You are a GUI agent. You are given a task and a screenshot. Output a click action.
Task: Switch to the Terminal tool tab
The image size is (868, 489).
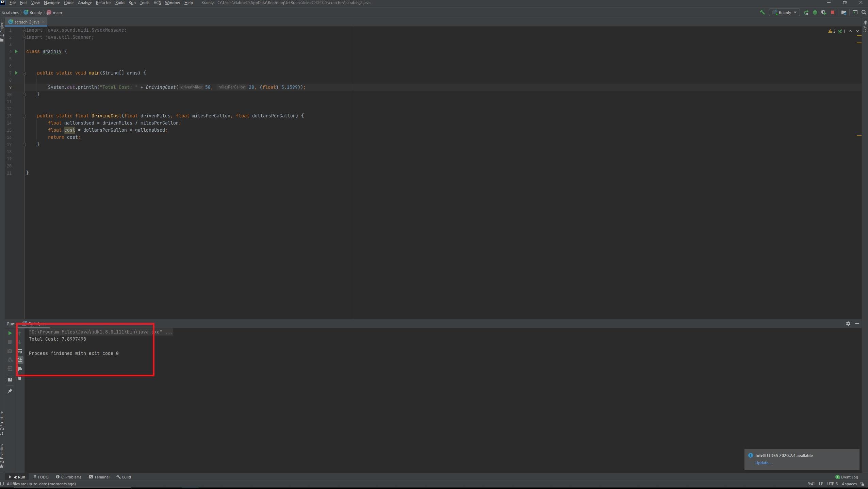pyautogui.click(x=99, y=477)
